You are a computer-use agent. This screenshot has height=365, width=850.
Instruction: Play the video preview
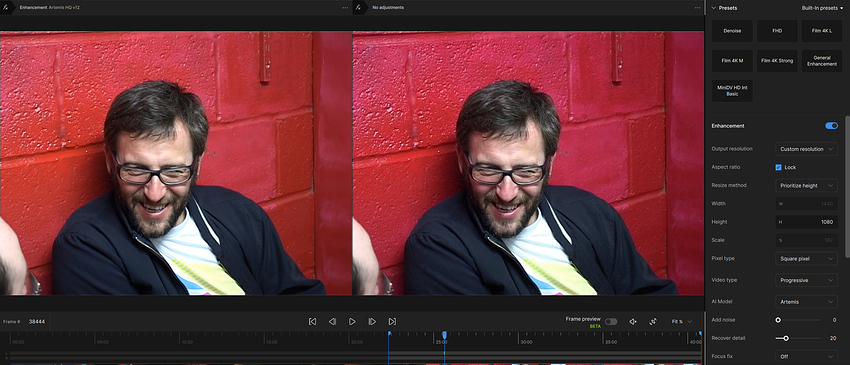[x=352, y=322]
